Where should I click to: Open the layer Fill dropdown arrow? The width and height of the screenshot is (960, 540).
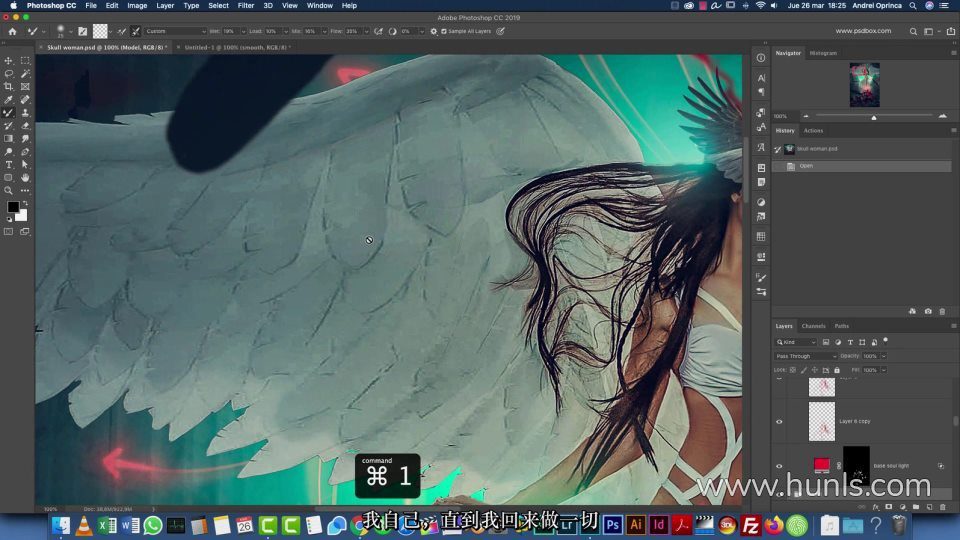pyautogui.click(x=883, y=370)
